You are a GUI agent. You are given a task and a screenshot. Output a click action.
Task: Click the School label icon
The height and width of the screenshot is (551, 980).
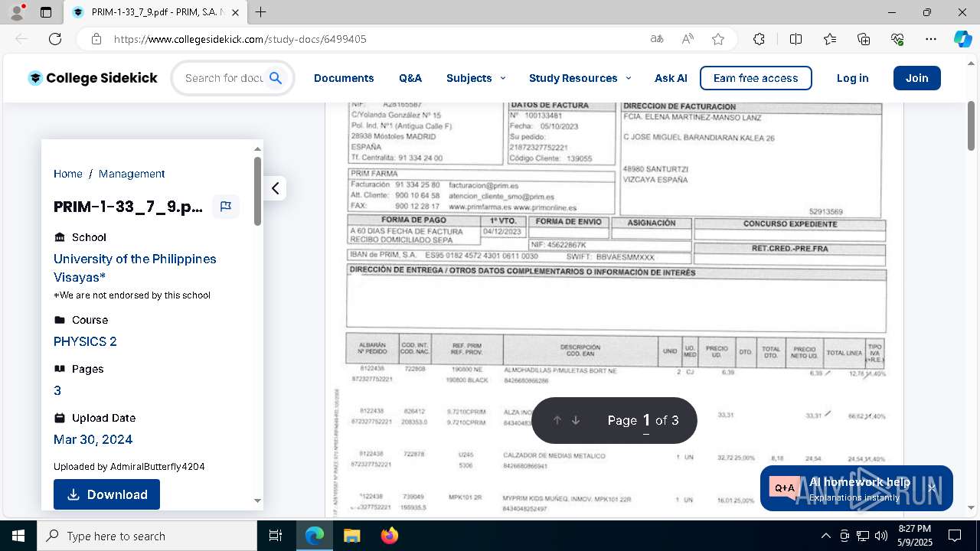[60, 237]
